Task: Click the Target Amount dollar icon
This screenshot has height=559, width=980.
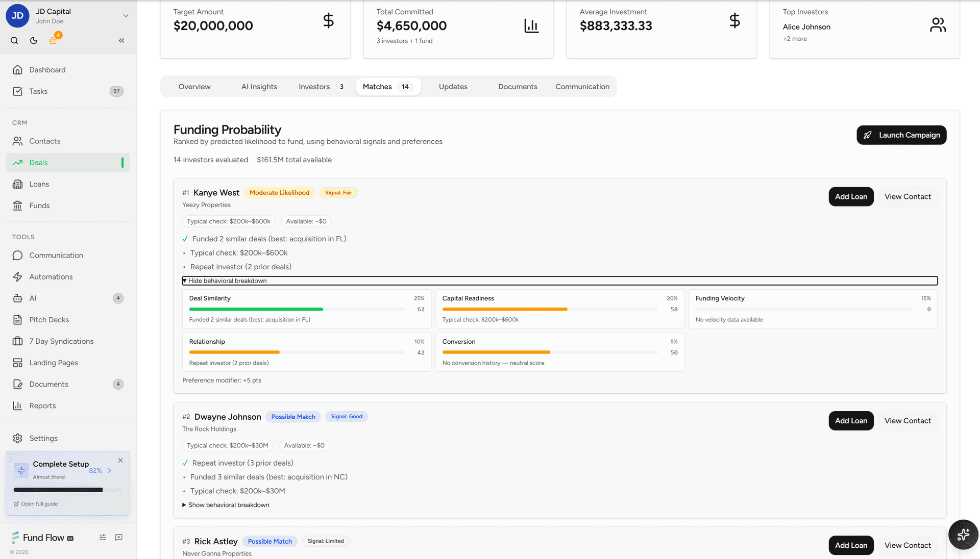Action: (328, 21)
